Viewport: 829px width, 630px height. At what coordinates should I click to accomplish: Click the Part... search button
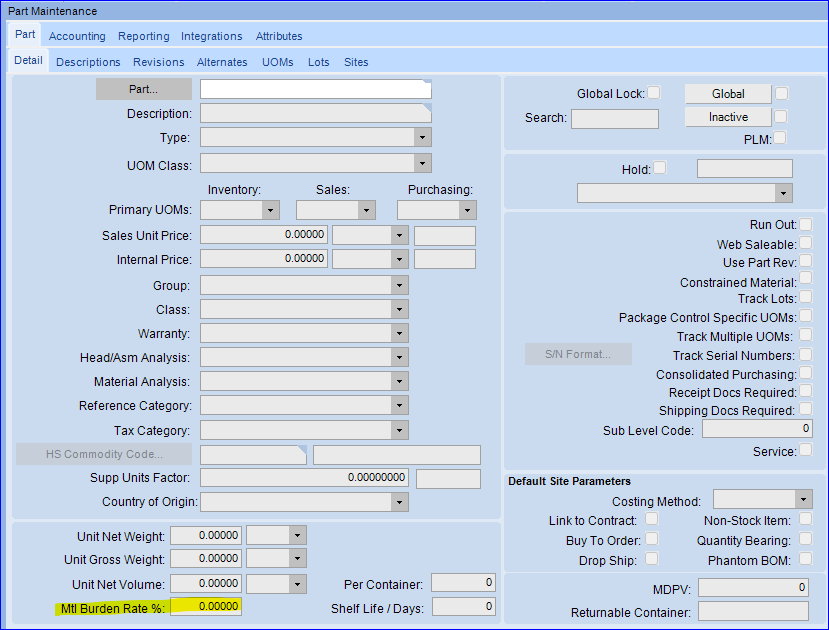(144, 89)
